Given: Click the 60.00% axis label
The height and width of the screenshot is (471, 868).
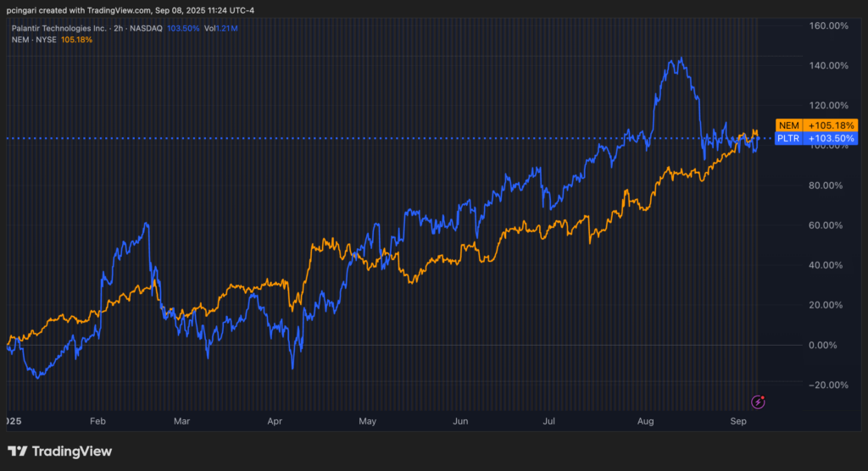Looking at the screenshot, I should coord(826,225).
